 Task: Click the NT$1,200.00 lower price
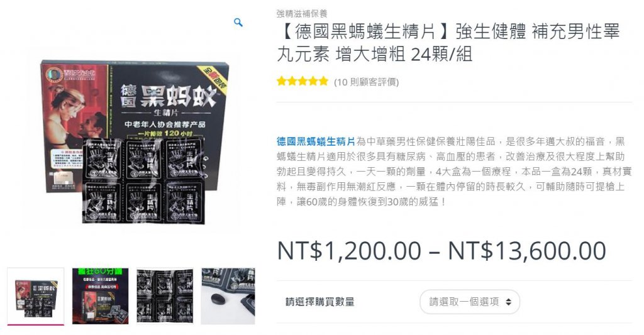[x=350, y=250]
